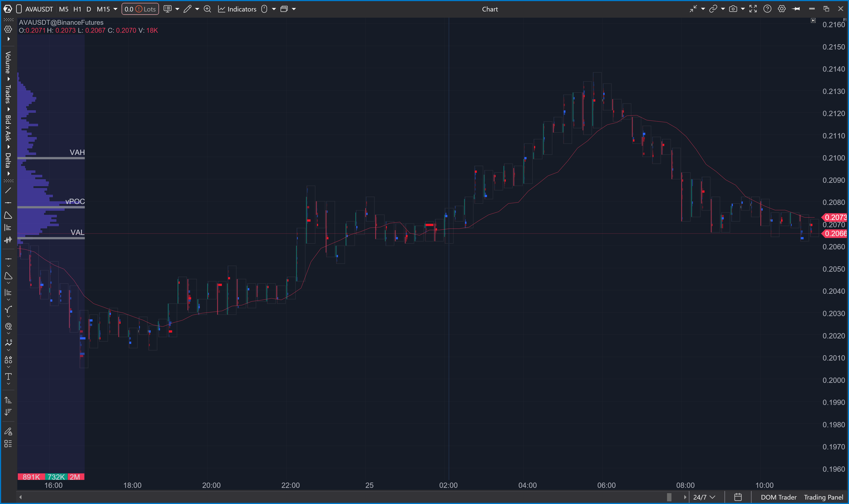849x504 pixels.
Task: Switch to the H1 timeframe
Action: coord(77,9)
